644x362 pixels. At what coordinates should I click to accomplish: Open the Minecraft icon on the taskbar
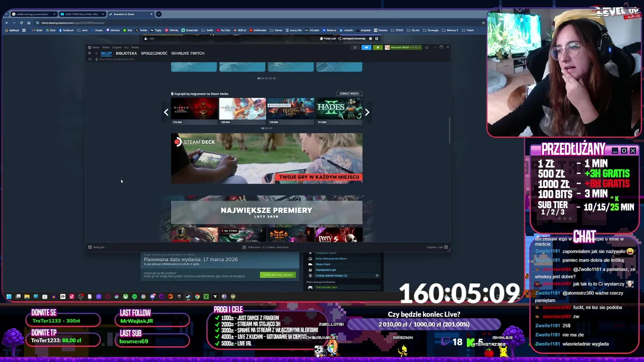point(206,297)
